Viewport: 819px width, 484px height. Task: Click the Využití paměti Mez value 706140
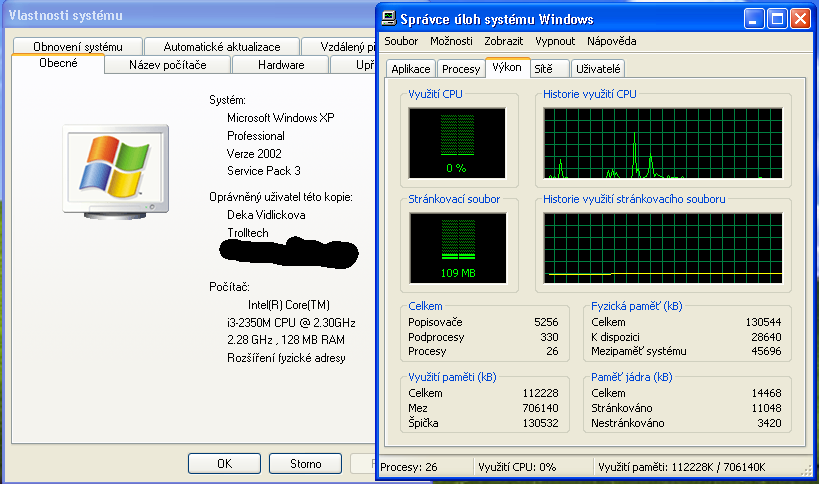[541, 408]
